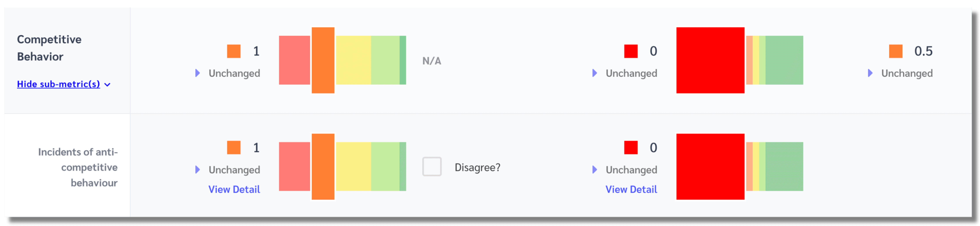Image resolution: width=980 pixels, height=226 pixels.
Task: Select highlighted orange band in top-left distribution bar
Action: click(x=323, y=60)
